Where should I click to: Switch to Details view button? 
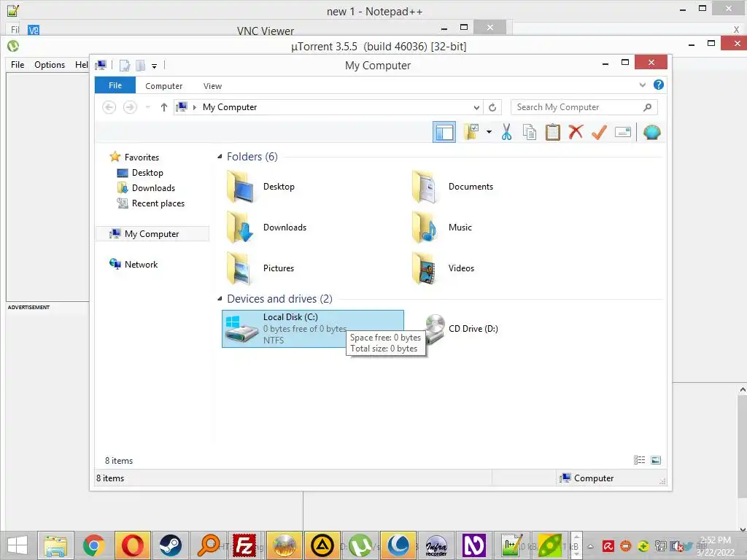tap(639, 460)
